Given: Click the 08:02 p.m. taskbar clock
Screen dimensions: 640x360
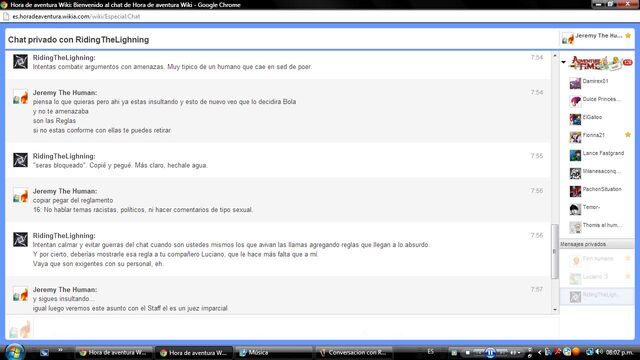Looking at the screenshot, I should point(620,352).
